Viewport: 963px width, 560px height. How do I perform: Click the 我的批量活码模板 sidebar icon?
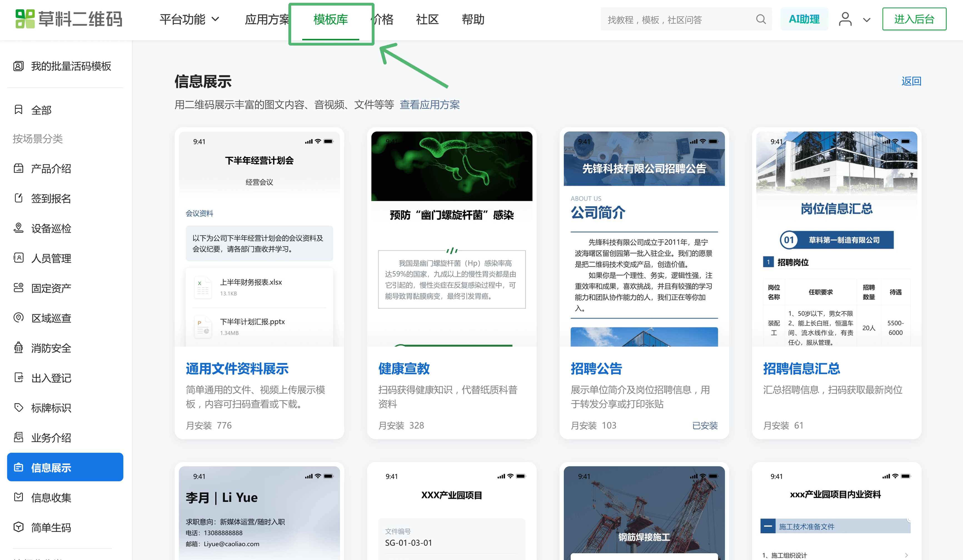[x=18, y=66]
